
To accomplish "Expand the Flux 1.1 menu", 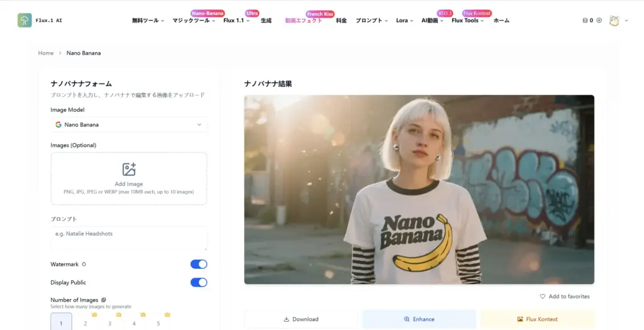I will click(x=236, y=21).
